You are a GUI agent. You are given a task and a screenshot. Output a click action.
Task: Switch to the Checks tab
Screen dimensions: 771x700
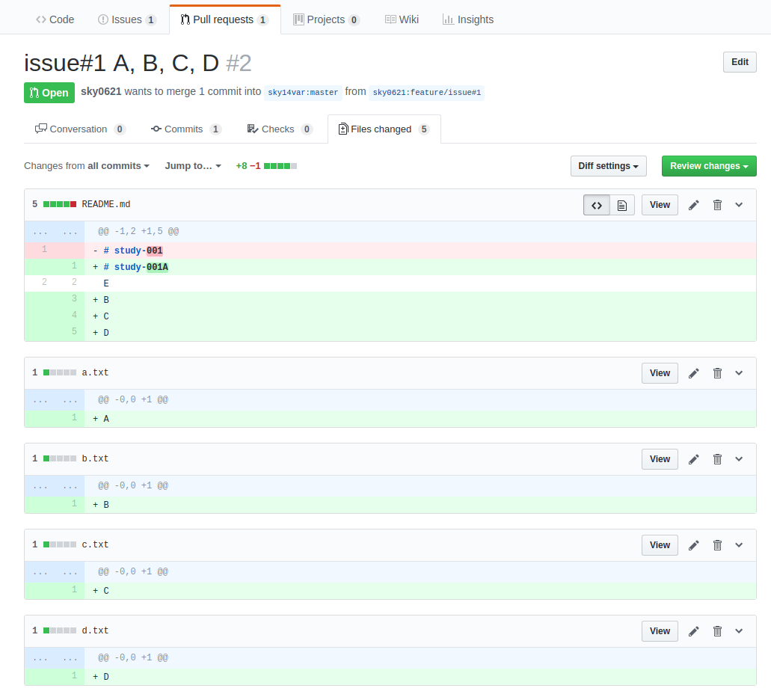pos(279,129)
